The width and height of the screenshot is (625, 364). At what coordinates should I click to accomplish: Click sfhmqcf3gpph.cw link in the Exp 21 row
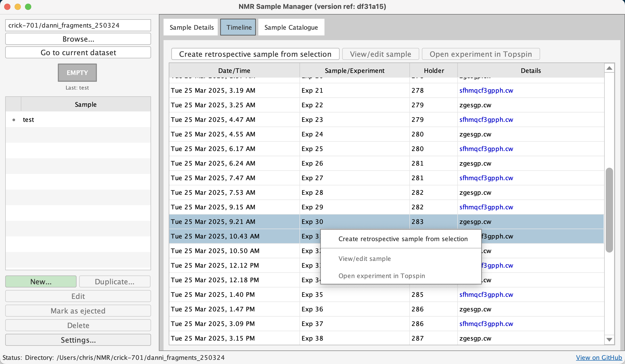point(486,91)
